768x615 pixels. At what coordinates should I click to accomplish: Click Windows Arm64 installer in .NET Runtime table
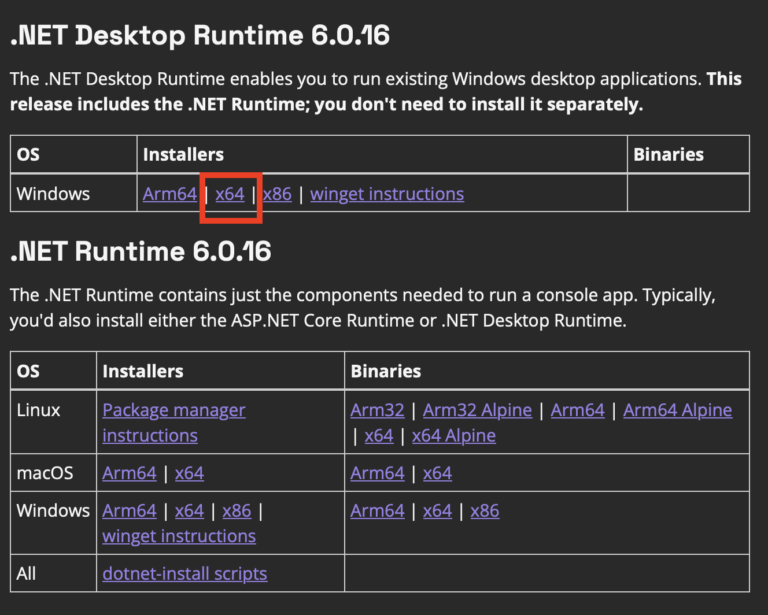click(129, 511)
